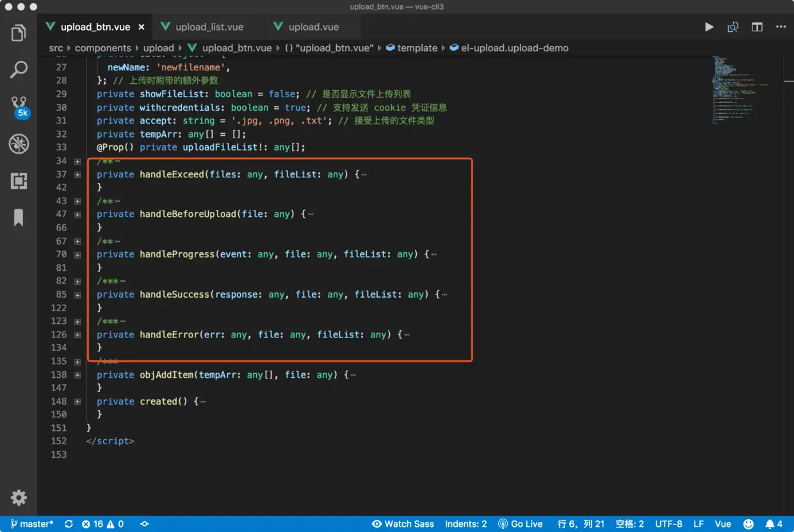The image size is (794, 532).
Task: Open the Explorer files icon
Action: pos(19,33)
